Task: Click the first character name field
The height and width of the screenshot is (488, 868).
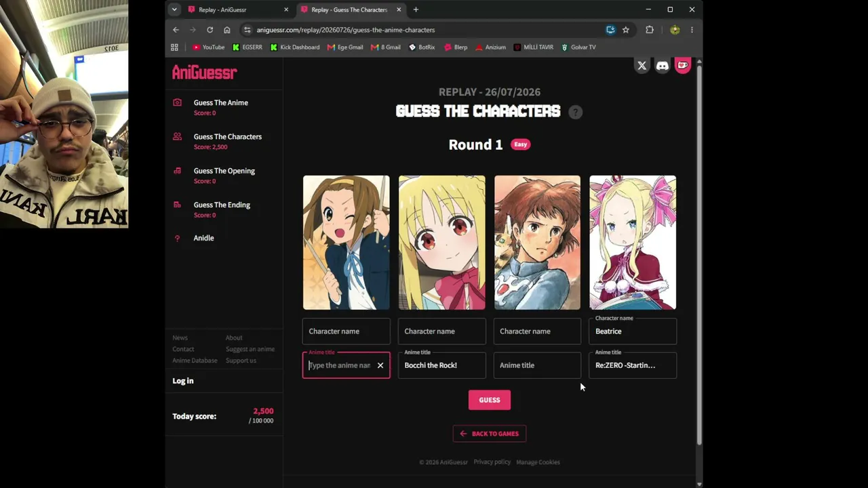Action: tap(347, 331)
